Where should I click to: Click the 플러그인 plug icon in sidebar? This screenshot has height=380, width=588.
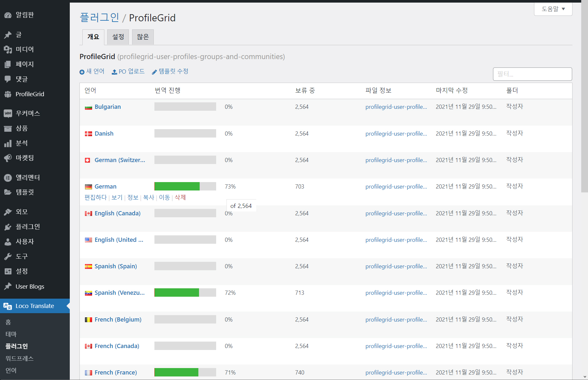(8, 227)
